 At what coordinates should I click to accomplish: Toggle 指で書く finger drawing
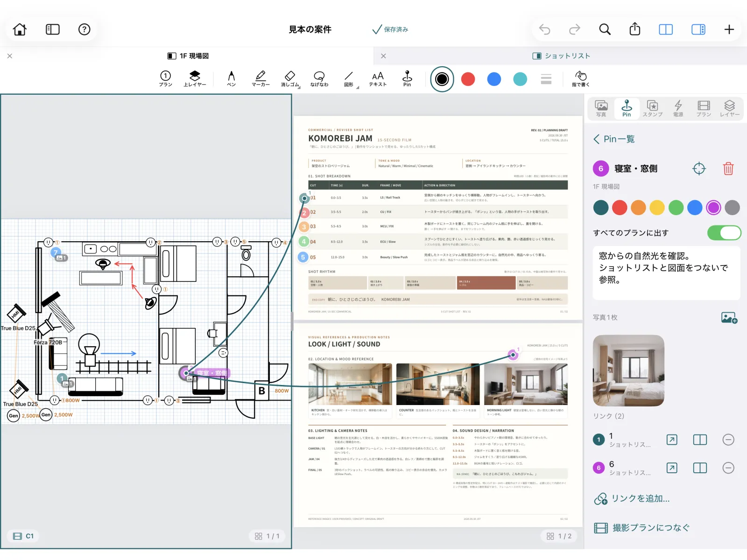[581, 78]
